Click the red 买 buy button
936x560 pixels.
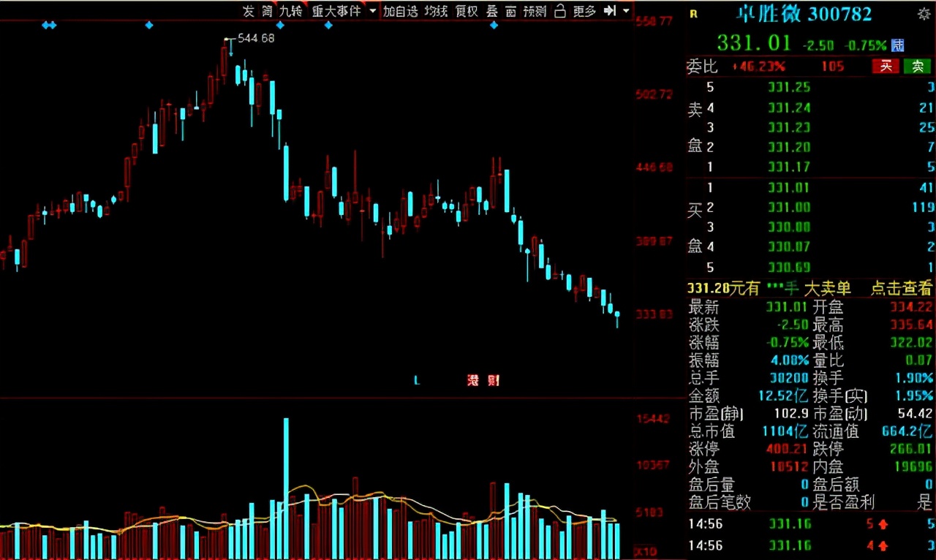click(886, 67)
